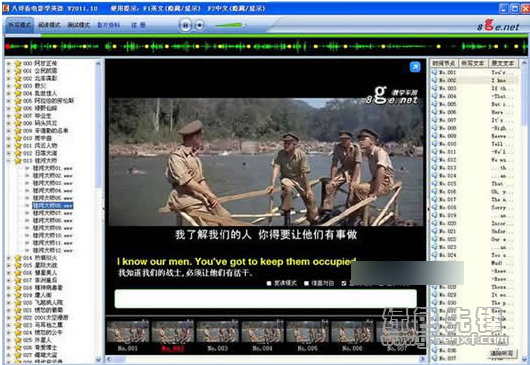This screenshot has height=365, width=530.
Task: Expand tree folder numbered 007
Action: coord(9,116)
